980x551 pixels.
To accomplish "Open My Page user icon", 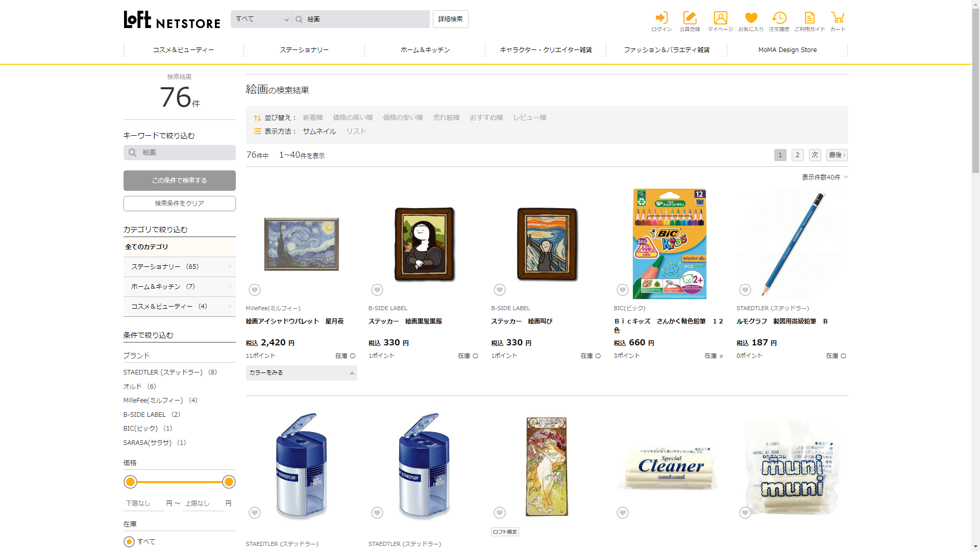I will [720, 18].
